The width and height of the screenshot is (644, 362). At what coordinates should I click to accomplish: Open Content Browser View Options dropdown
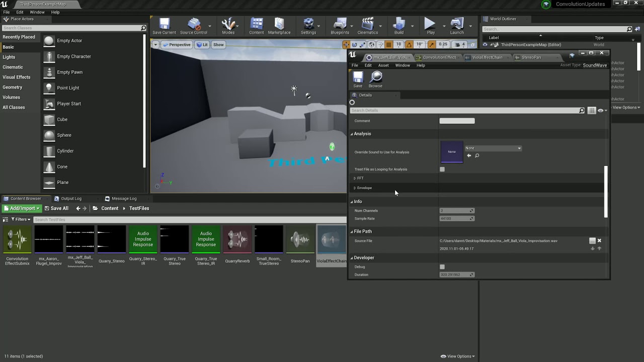click(x=458, y=356)
